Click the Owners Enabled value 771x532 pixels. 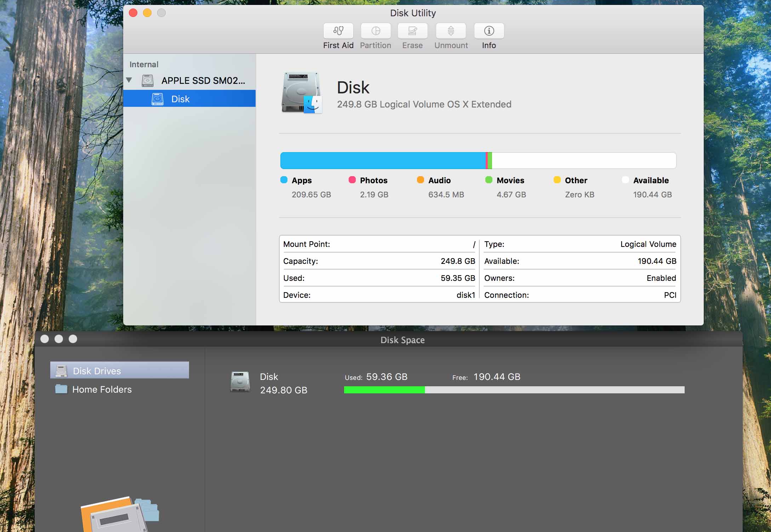661,278
